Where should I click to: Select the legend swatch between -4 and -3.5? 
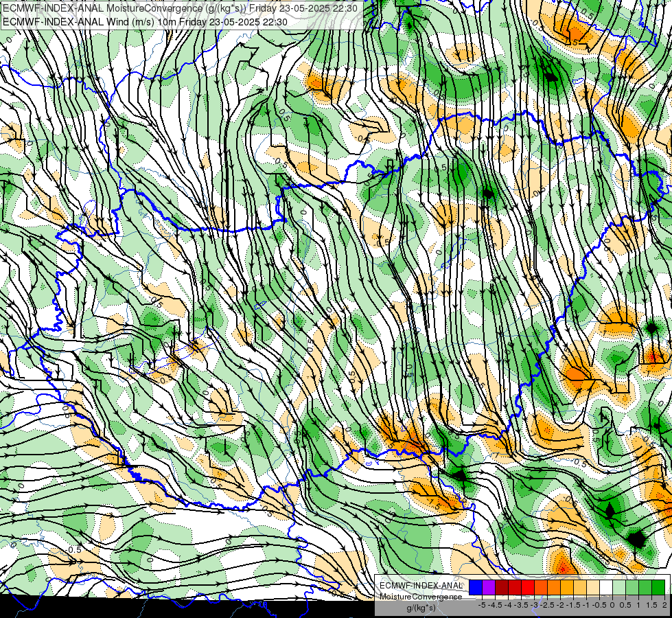(515, 587)
